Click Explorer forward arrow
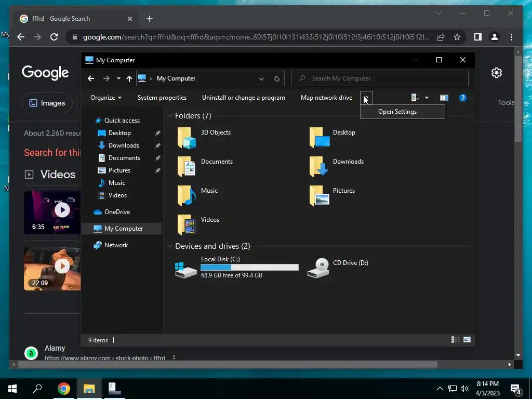The image size is (532, 399). (107, 78)
